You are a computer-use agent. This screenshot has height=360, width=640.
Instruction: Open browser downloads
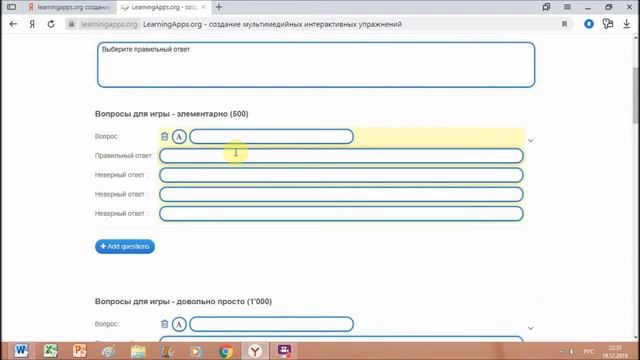click(x=627, y=24)
